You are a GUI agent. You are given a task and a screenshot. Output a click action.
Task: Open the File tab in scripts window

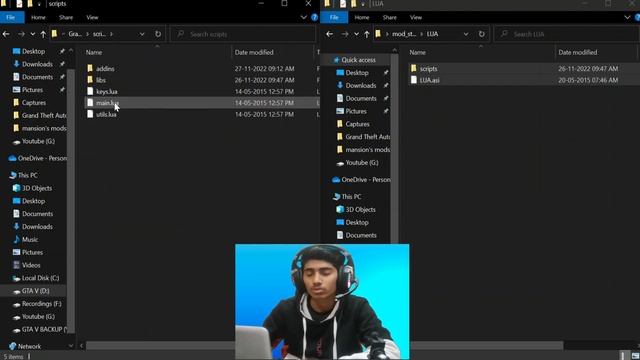tap(11, 18)
